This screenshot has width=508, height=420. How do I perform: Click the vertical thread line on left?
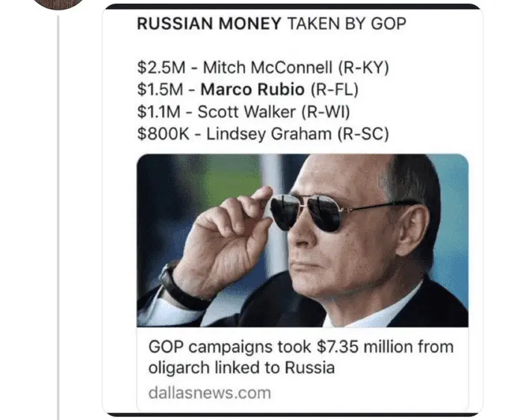[58, 224]
